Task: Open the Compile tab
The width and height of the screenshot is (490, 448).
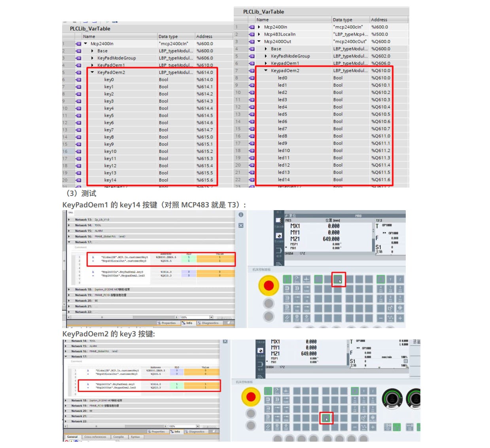Action: pos(119,437)
